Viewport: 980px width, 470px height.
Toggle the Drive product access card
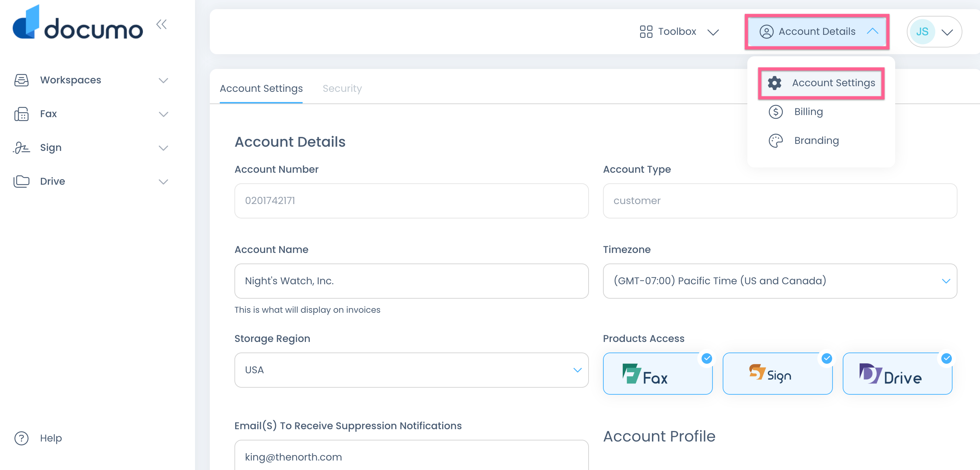pyautogui.click(x=897, y=374)
